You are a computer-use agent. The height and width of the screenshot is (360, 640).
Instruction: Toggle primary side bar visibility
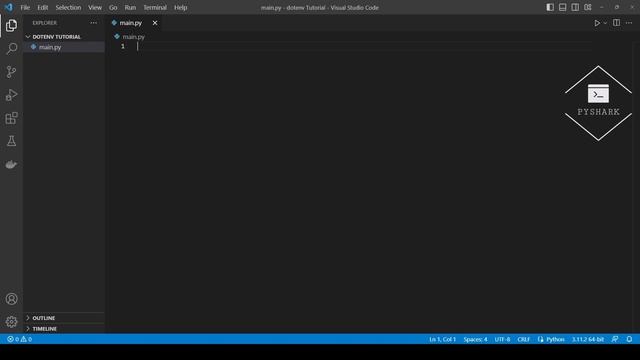550,7
